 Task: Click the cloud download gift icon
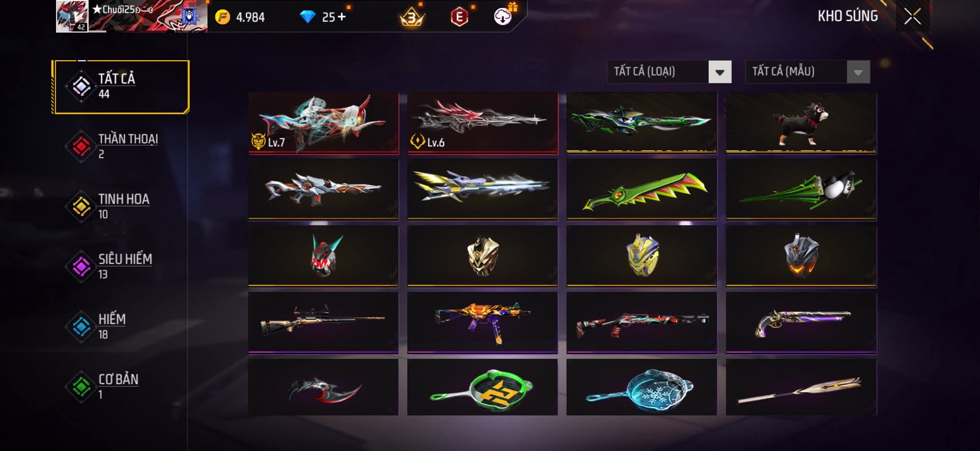pyautogui.click(x=503, y=16)
